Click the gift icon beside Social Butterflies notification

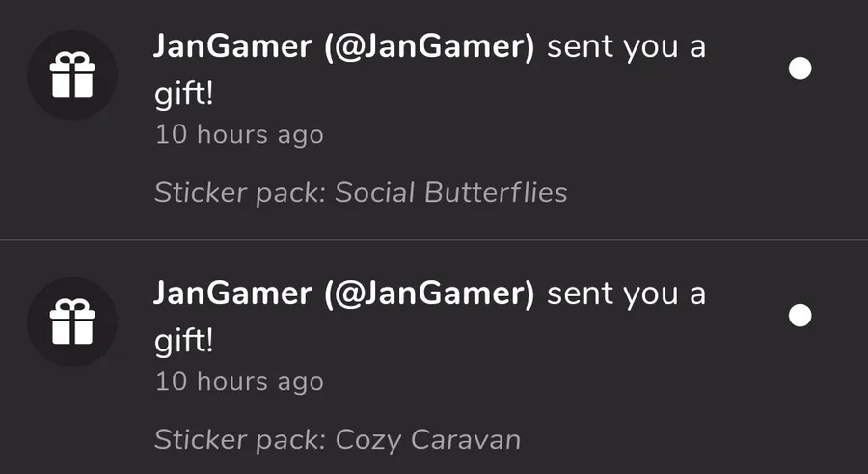[72, 74]
